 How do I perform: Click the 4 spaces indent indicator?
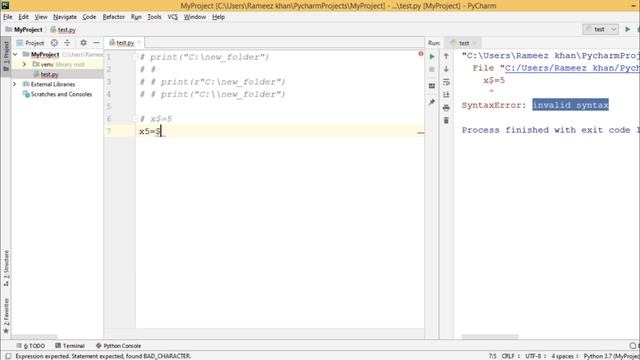point(564,356)
